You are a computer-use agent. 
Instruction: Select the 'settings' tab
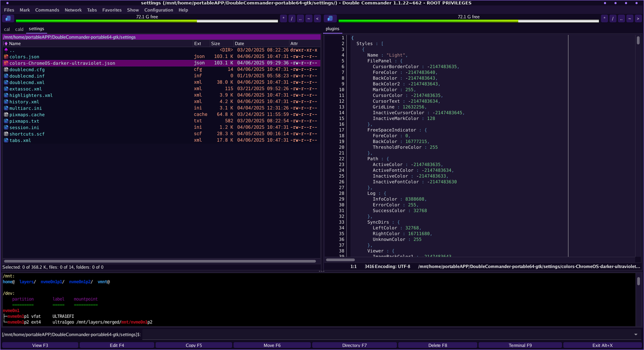pyautogui.click(x=36, y=29)
